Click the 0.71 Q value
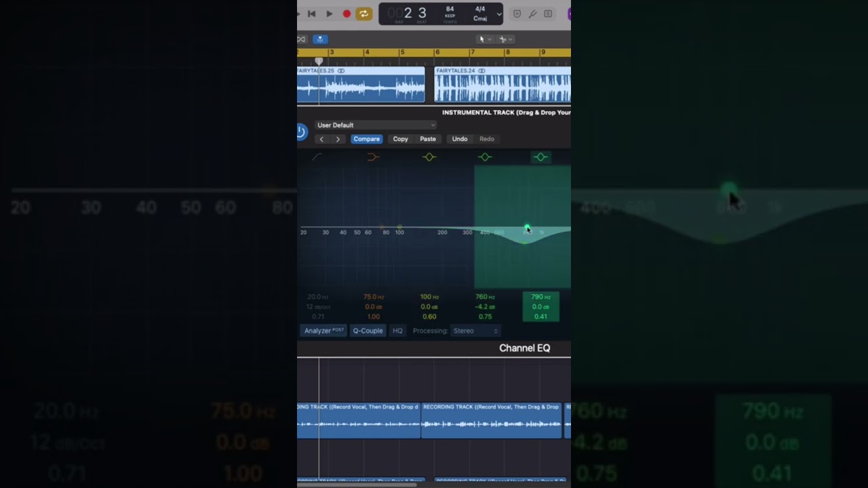Viewport: 868px width, 488px height. pyautogui.click(x=317, y=317)
